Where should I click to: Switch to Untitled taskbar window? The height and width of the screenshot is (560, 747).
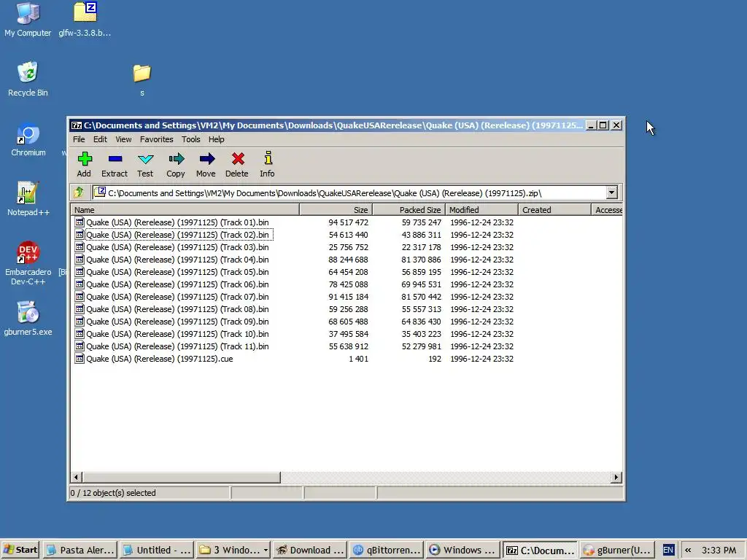156,550
